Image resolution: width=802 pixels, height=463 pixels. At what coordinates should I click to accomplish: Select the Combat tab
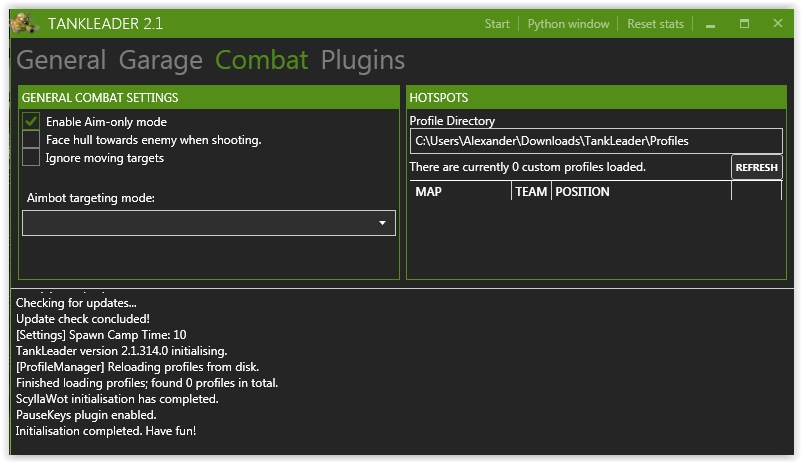coord(261,60)
